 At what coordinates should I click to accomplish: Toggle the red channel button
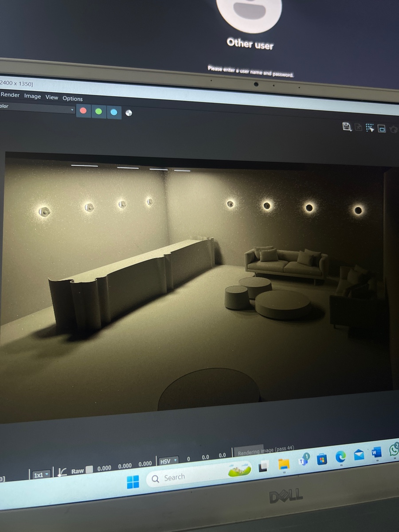pyautogui.click(x=83, y=111)
